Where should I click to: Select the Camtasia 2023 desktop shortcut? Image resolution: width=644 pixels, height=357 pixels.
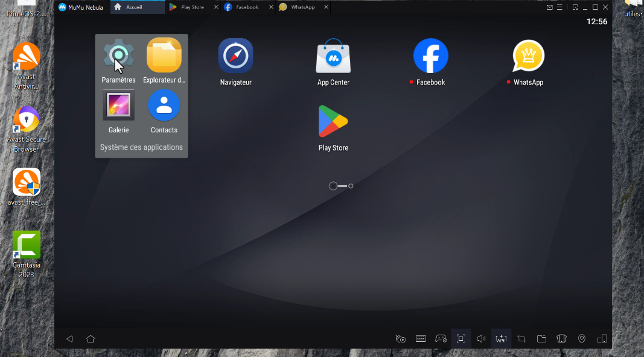tap(27, 254)
